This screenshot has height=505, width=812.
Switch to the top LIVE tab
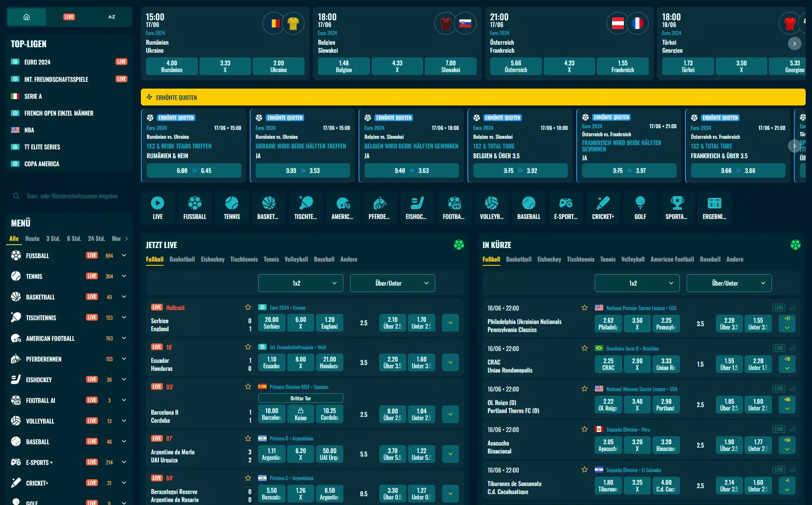[69, 17]
